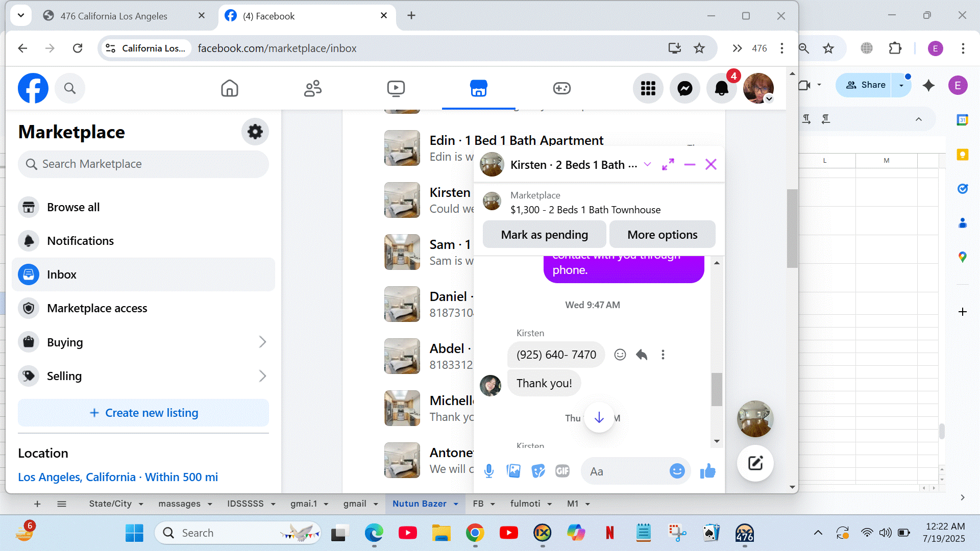980x551 pixels.
Task: Open Marketplace settings gear
Action: click(x=255, y=132)
